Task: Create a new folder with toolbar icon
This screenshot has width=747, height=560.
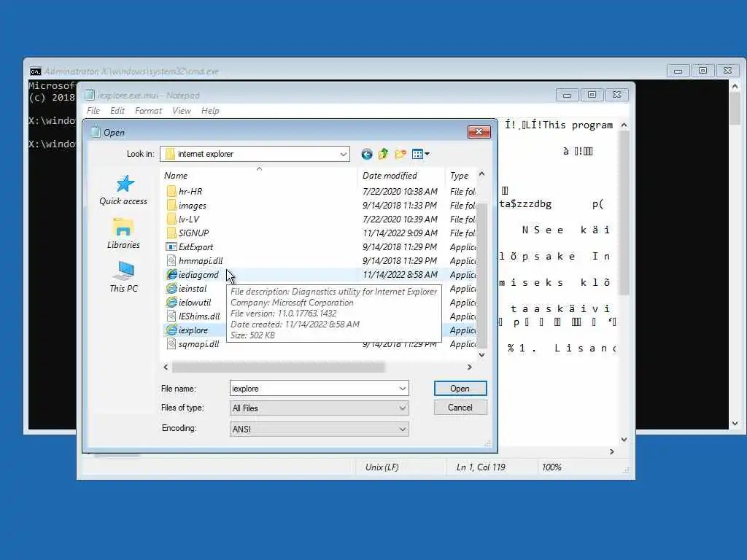Action: tap(400, 154)
